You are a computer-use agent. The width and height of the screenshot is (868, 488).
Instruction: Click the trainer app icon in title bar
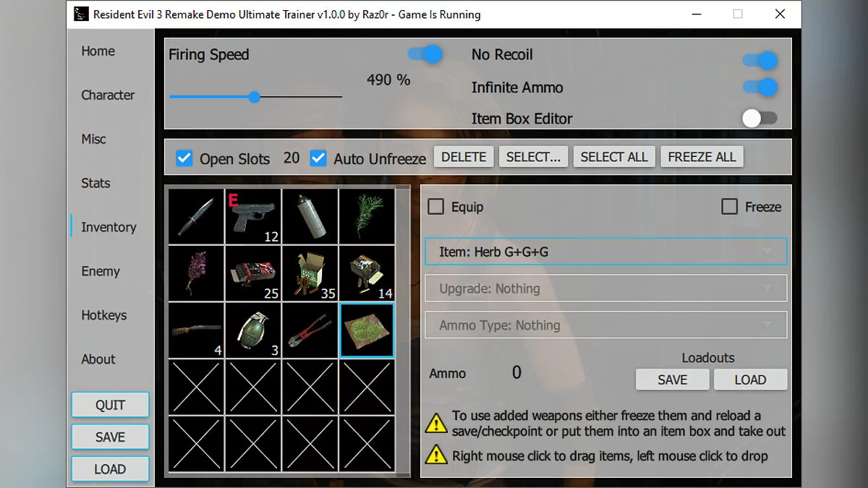pos(82,14)
